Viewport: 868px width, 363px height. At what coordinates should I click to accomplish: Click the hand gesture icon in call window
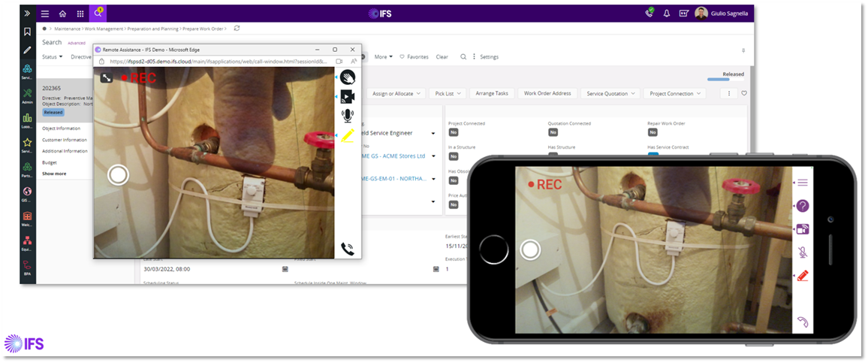pyautogui.click(x=347, y=77)
